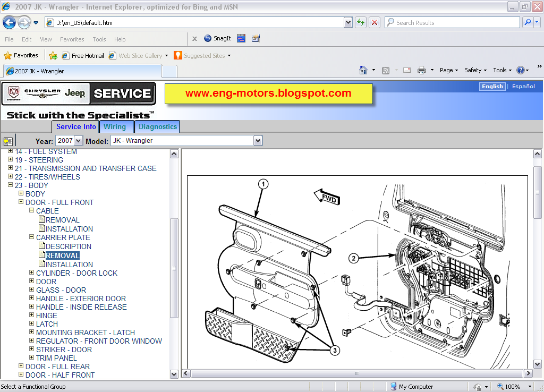Click the tree panel scroll down arrow
544x392 pixels.
tap(174, 374)
